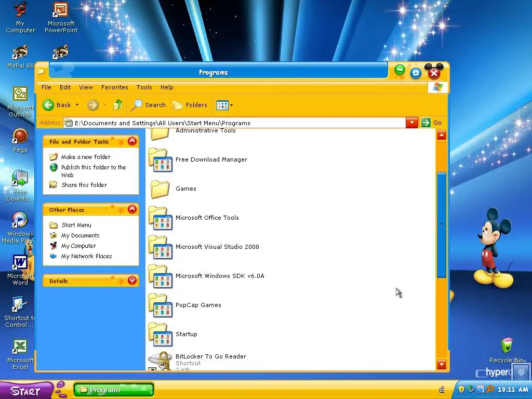Open the Edit menu

[65, 87]
